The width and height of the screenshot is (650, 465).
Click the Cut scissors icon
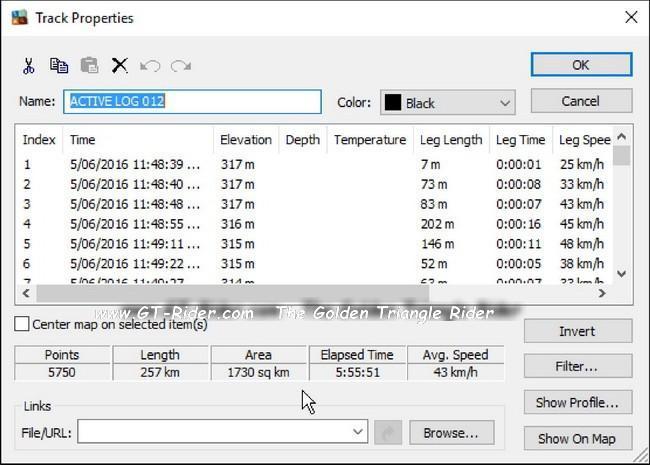click(x=29, y=66)
